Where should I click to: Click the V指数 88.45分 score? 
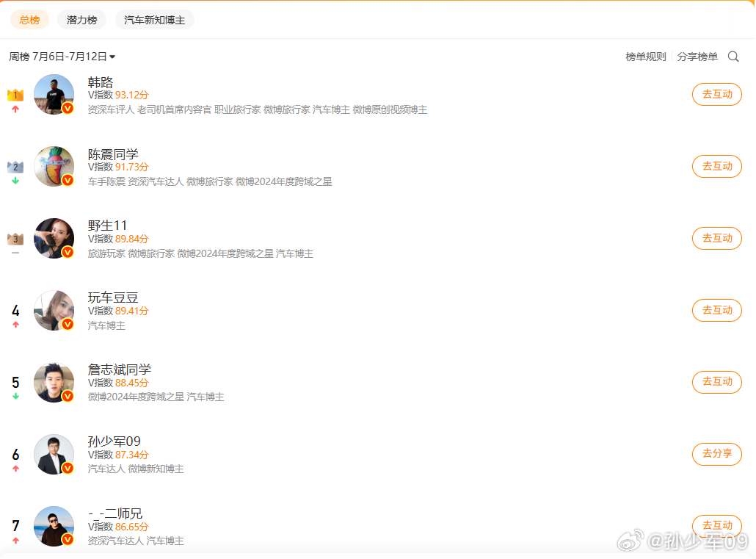coord(118,383)
